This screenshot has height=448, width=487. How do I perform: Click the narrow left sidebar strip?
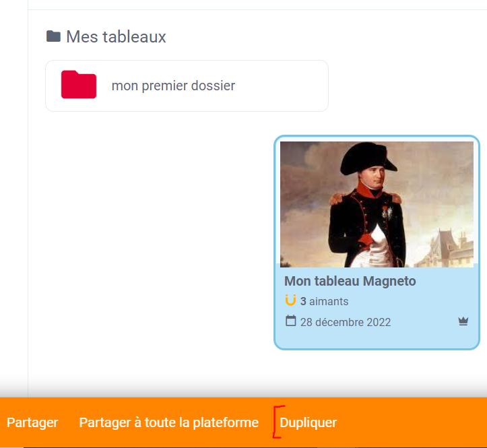pyautogui.click(x=13, y=199)
